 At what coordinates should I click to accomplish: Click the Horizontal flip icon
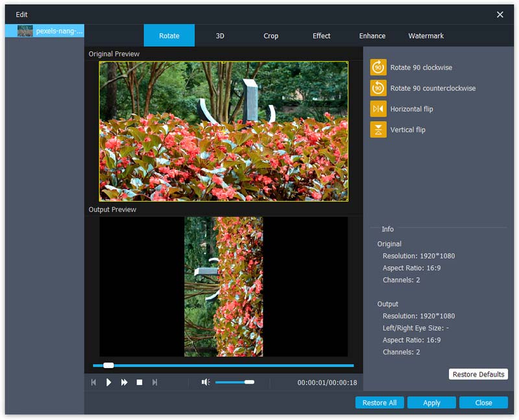(x=378, y=109)
